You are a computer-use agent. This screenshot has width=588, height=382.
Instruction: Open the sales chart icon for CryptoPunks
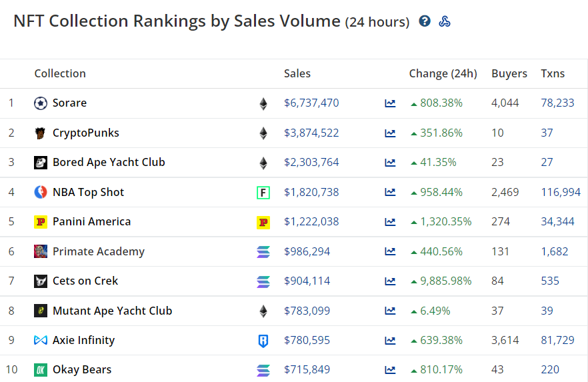click(390, 133)
